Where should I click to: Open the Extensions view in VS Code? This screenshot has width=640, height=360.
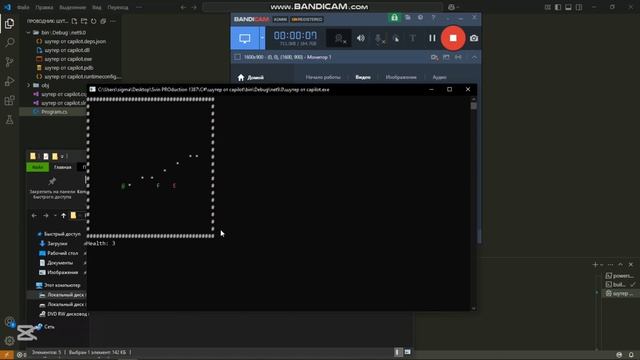[x=9, y=100]
